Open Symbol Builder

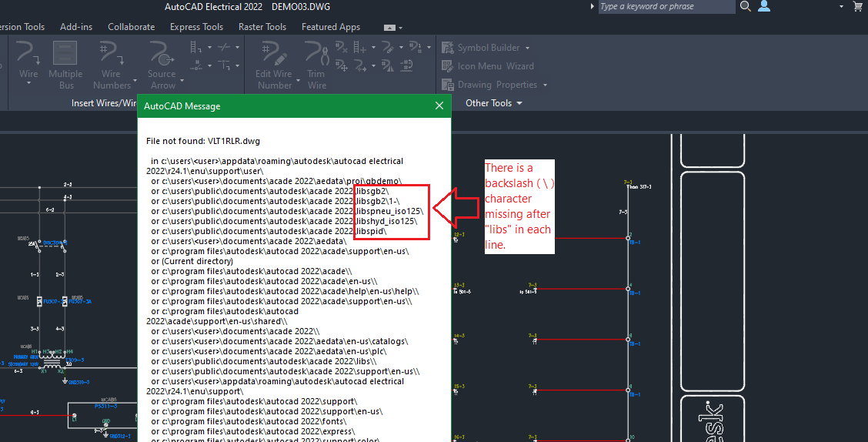click(x=480, y=48)
